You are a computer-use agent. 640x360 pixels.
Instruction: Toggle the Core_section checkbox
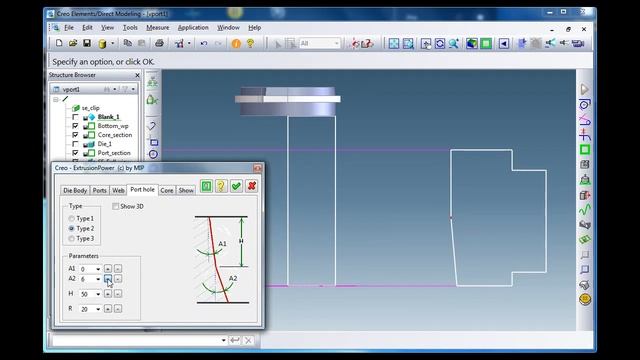pyautogui.click(x=75, y=135)
